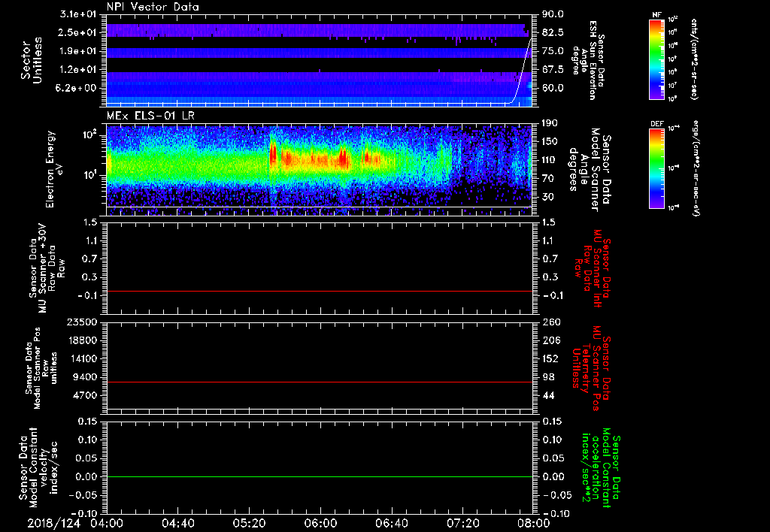
Task: Click the 06:40 time tick label
Action: pyautogui.click(x=392, y=522)
